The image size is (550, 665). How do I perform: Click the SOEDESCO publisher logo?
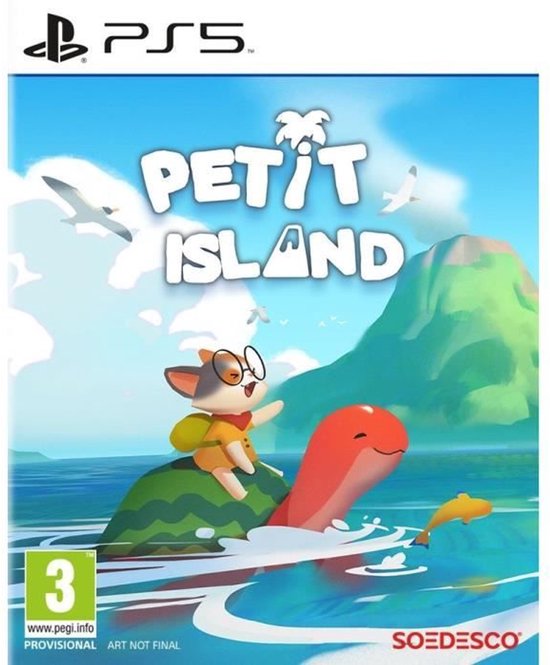tap(457, 641)
